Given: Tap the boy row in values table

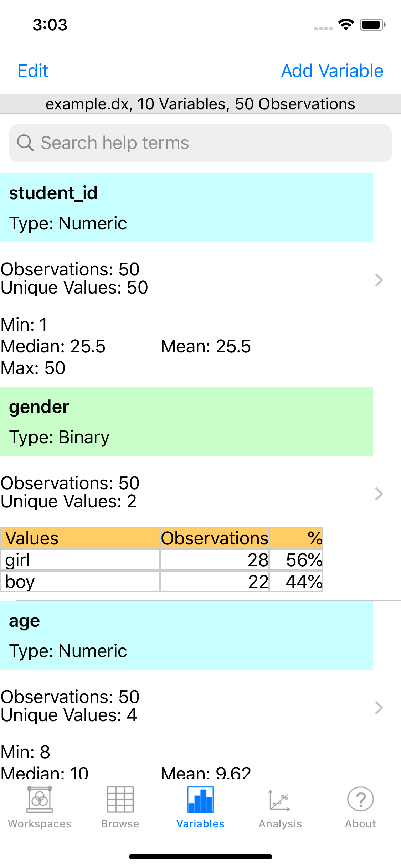Looking at the screenshot, I should click(x=161, y=582).
